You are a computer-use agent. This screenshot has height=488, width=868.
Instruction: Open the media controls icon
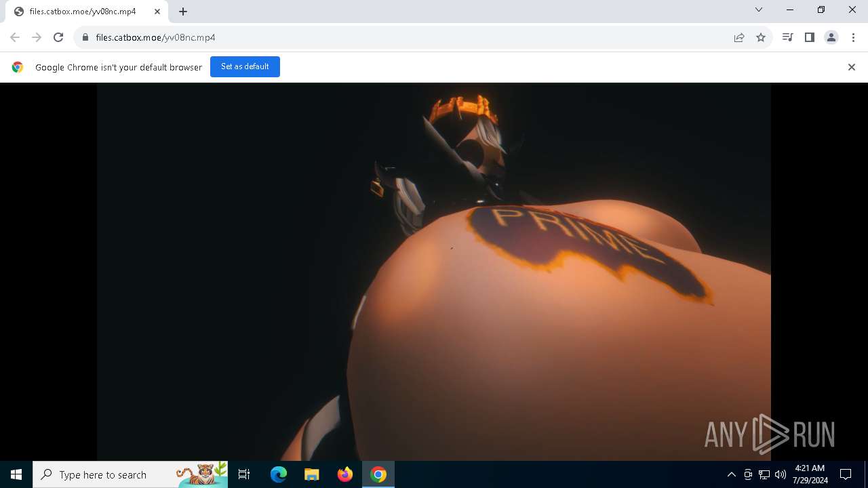(787, 37)
